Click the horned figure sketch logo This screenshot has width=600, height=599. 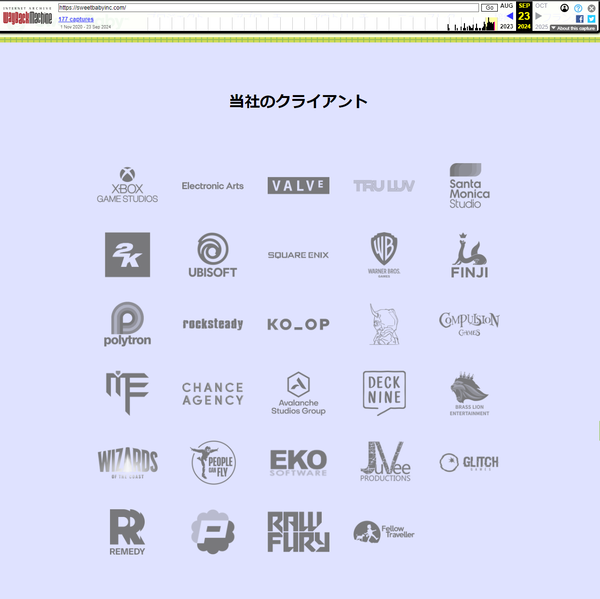click(x=384, y=324)
